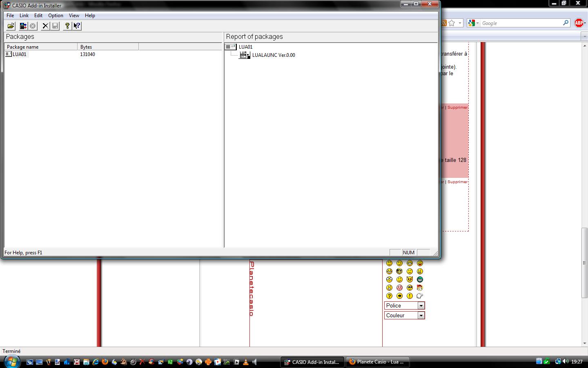Click the X delete toolbar icon

[x=45, y=26]
